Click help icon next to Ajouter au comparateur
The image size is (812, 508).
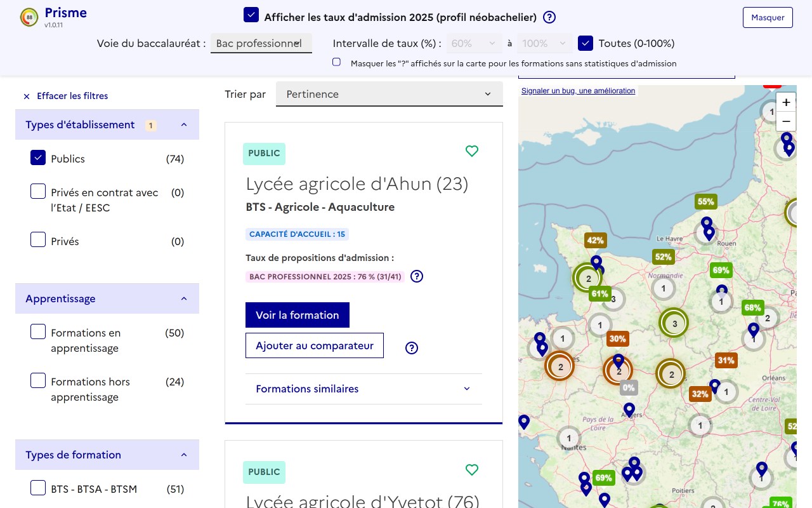coord(412,347)
